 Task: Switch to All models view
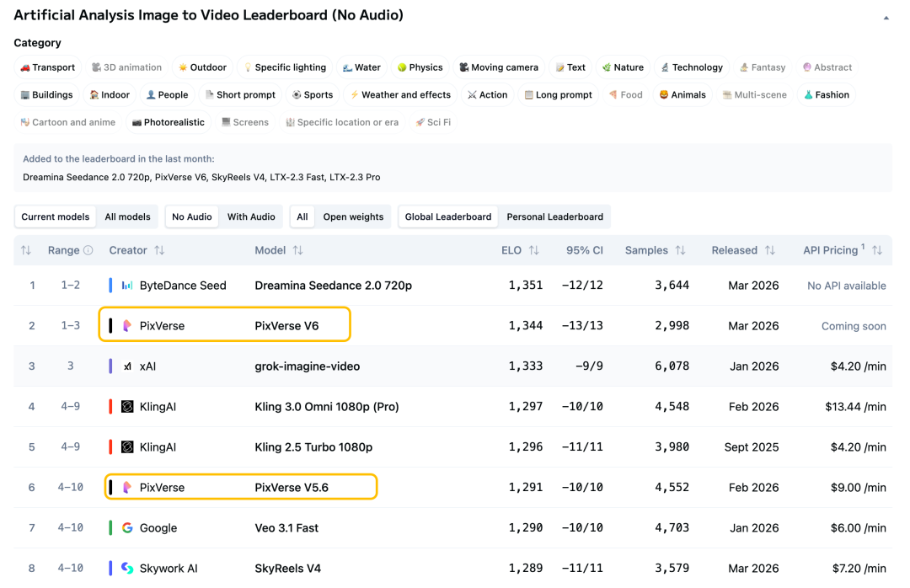click(x=127, y=216)
